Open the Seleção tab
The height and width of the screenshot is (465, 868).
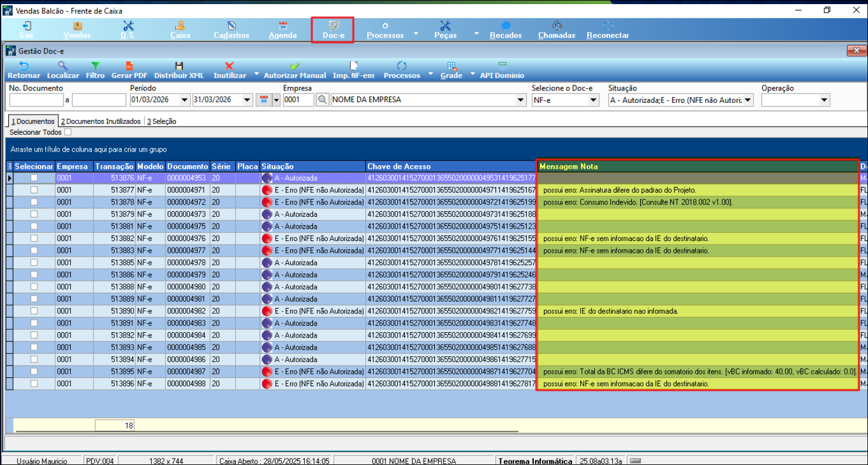click(162, 122)
